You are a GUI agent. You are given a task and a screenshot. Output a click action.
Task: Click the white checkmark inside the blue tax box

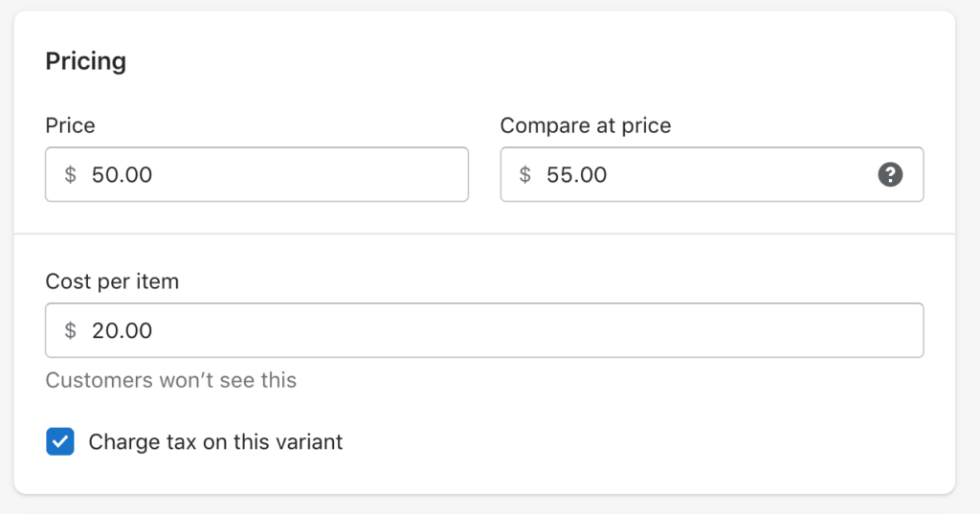60,441
